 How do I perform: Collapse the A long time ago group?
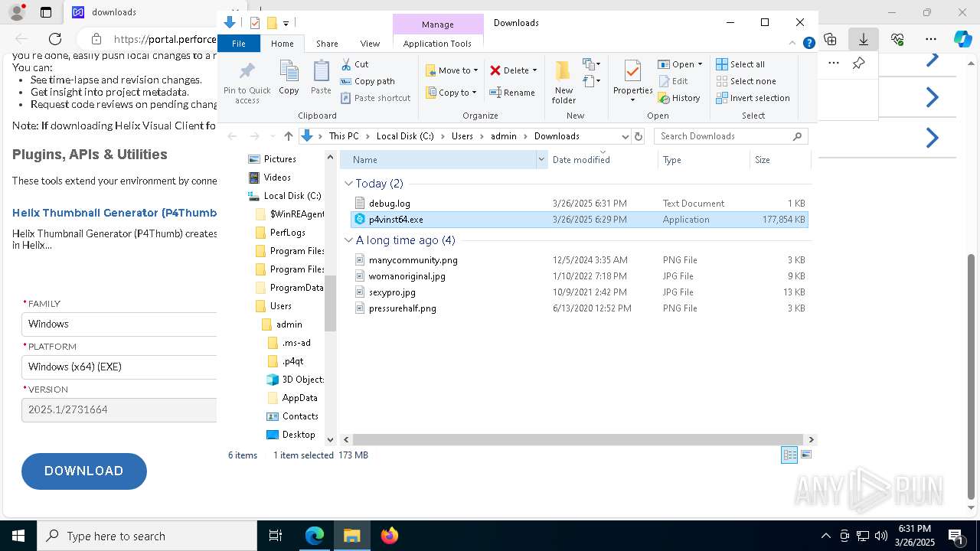(x=348, y=240)
